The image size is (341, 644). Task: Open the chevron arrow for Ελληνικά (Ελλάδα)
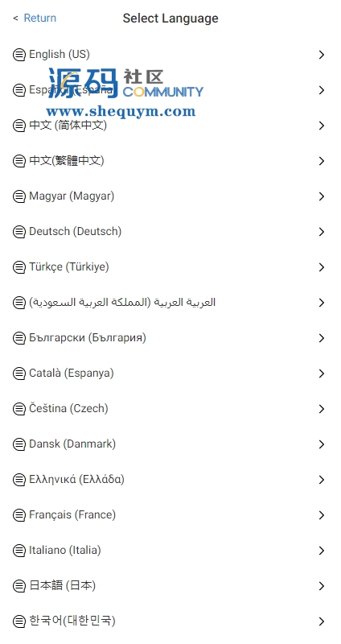[322, 480]
